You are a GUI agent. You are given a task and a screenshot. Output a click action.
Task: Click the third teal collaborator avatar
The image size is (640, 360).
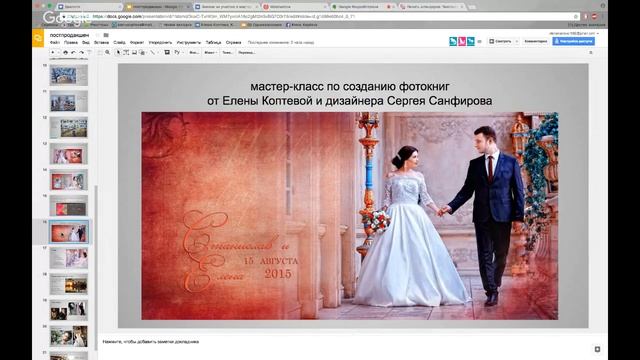471,41
